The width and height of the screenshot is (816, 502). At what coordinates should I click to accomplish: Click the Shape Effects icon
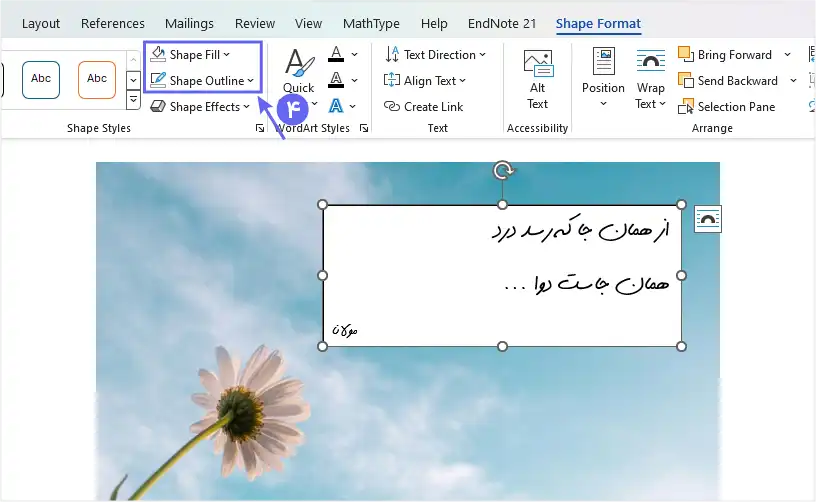click(158, 106)
